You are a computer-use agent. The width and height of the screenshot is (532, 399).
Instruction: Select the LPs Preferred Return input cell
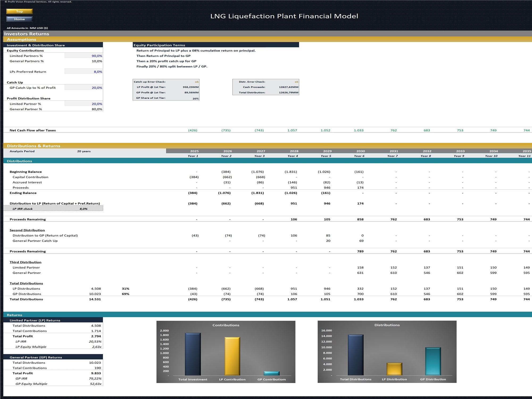[x=84, y=72]
